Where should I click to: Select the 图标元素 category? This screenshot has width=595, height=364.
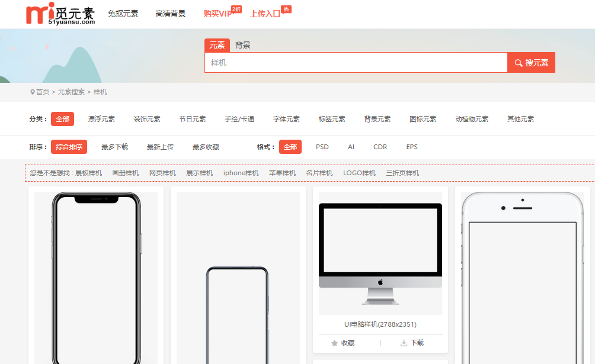tap(423, 119)
